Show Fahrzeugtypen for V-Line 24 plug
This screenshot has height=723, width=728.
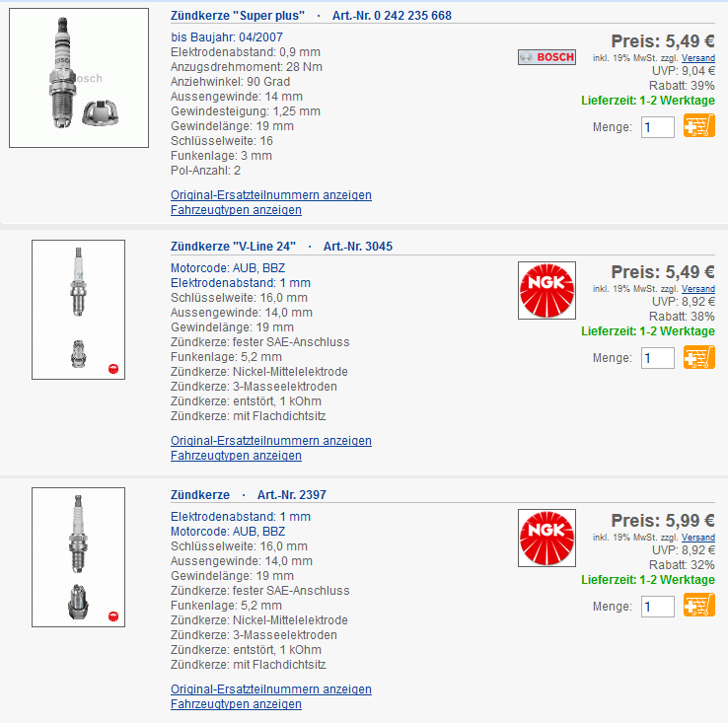coord(236,456)
